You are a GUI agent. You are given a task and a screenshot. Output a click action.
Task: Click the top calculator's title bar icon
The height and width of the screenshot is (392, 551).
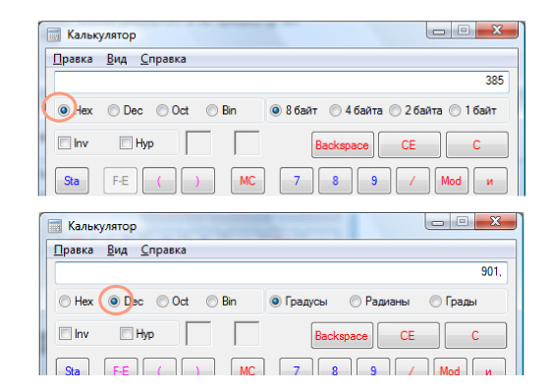pyautogui.click(x=54, y=34)
